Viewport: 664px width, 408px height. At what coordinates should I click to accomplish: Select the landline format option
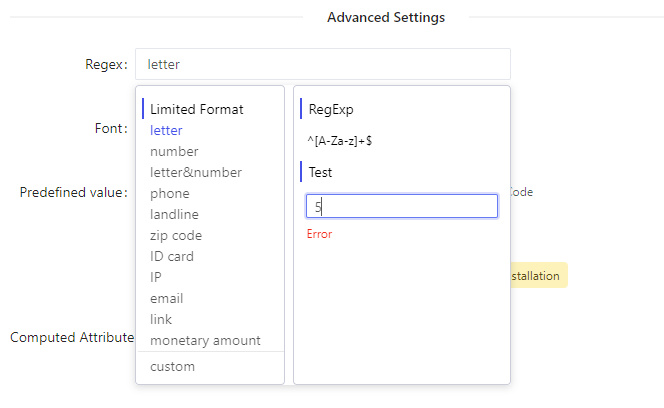174,214
